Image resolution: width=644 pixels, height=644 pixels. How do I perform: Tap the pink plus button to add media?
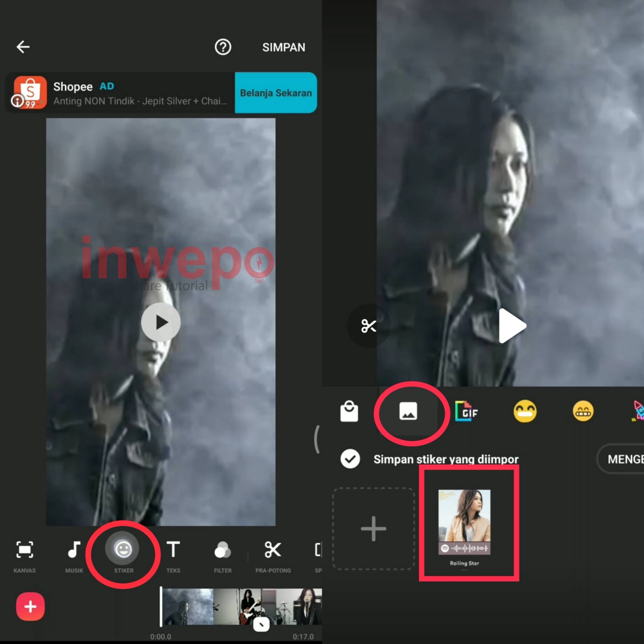[x=30, y=607]
